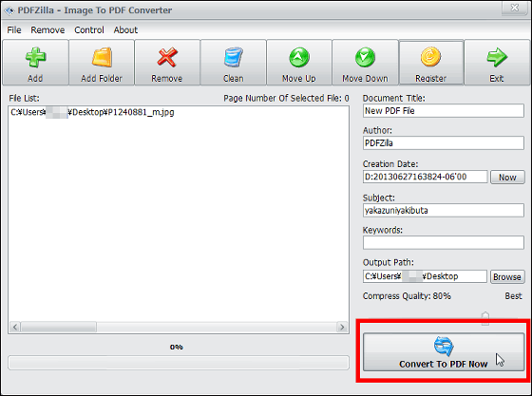Click the empty Keywords field
This screenshot has height=396, width=532.
(444, 243)
